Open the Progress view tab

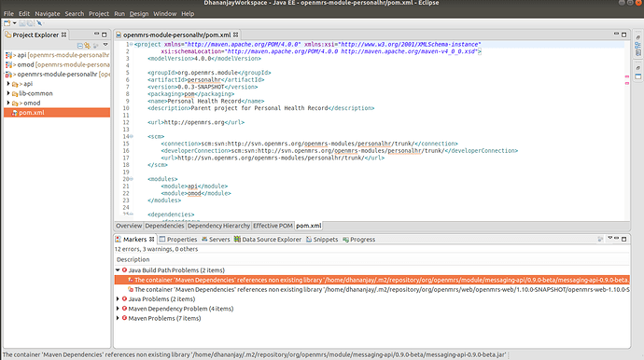(x=358, y=240)
